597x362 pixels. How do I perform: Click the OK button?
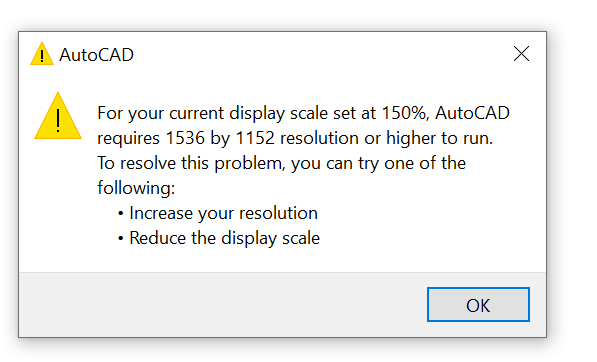(478, 305)
